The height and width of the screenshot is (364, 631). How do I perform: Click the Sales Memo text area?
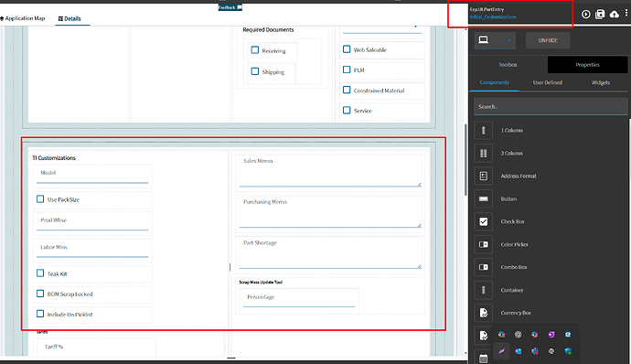(x=330, y=172)
